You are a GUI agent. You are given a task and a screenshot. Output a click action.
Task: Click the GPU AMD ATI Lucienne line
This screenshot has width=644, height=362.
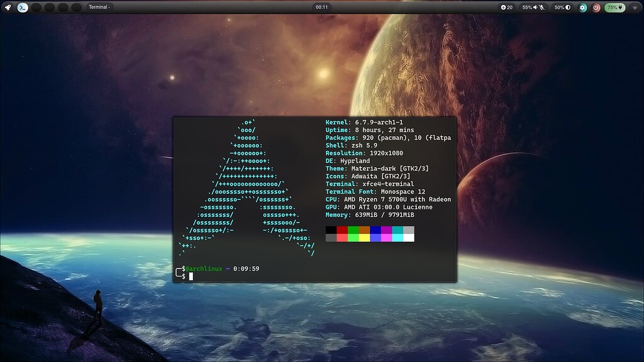coord(379,207)
